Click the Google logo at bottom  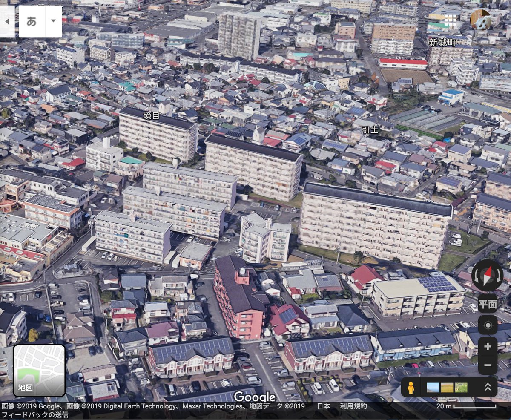(255, 397)
